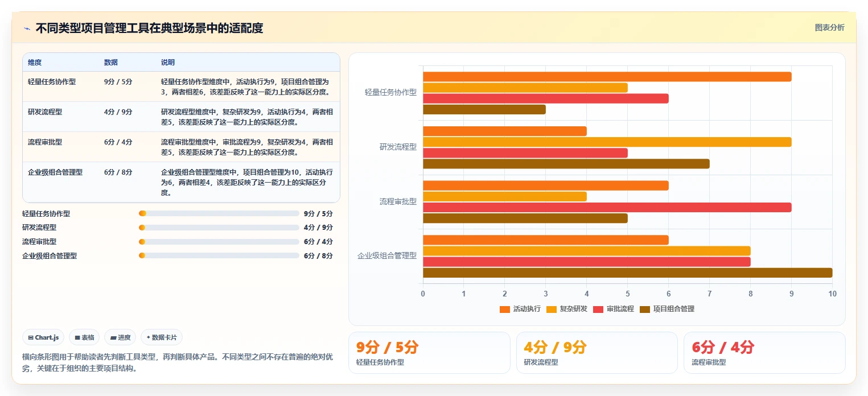Click the 说明 column header
This screenshot has width=868, height=396.
[x=168, y=62]
